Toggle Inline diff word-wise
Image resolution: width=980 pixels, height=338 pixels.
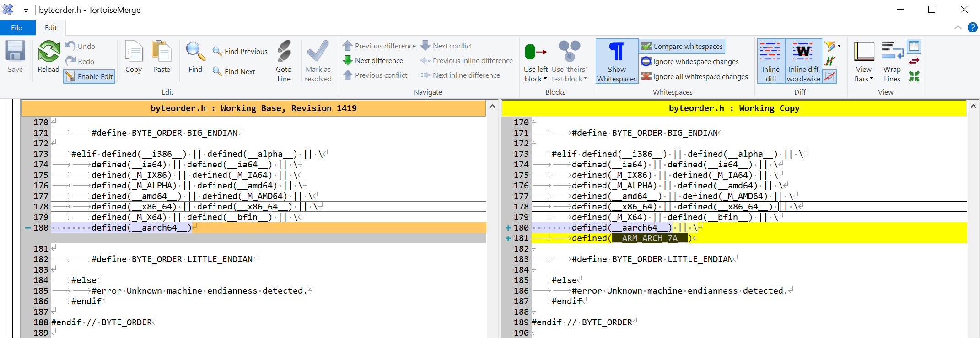pyautogui.click(x=803, y=61)
